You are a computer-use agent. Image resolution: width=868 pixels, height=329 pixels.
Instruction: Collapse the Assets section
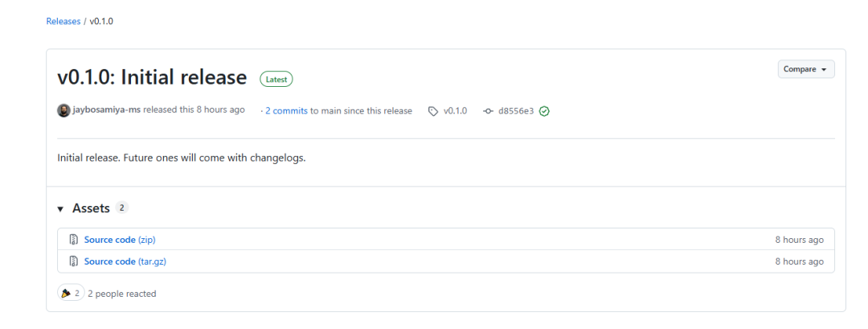(x=60, y=209)
